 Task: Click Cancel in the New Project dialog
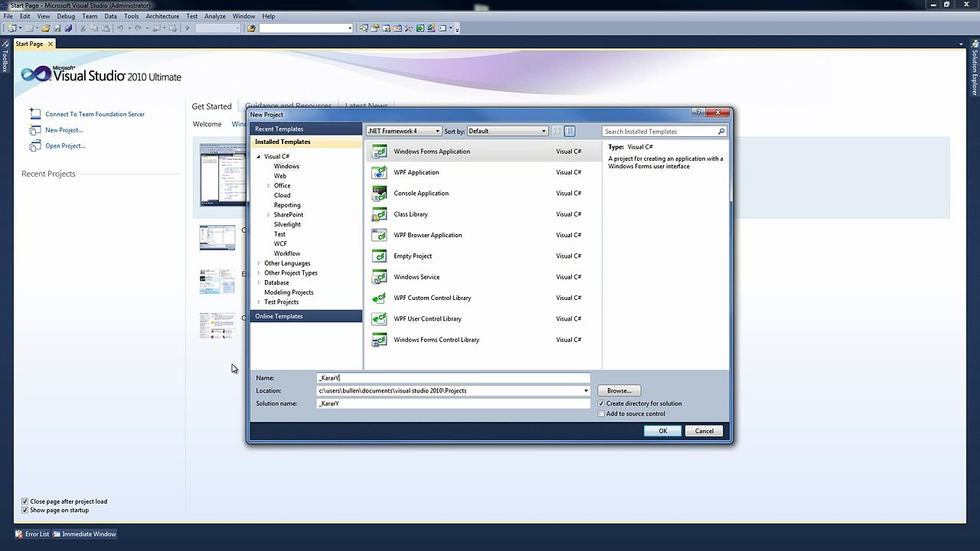point(704,431)
